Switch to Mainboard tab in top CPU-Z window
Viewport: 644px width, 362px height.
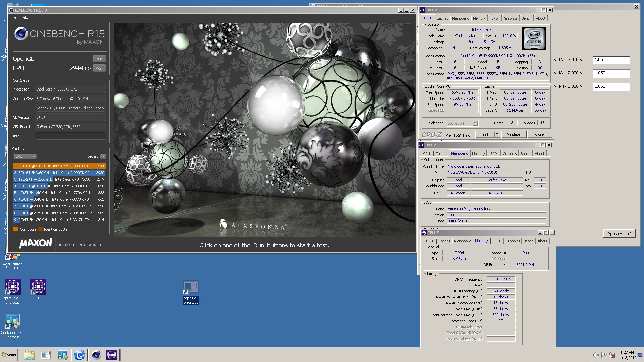461,18
